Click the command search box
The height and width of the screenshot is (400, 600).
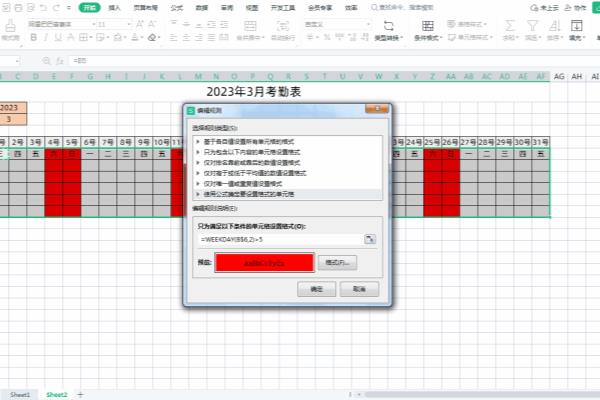403,7
